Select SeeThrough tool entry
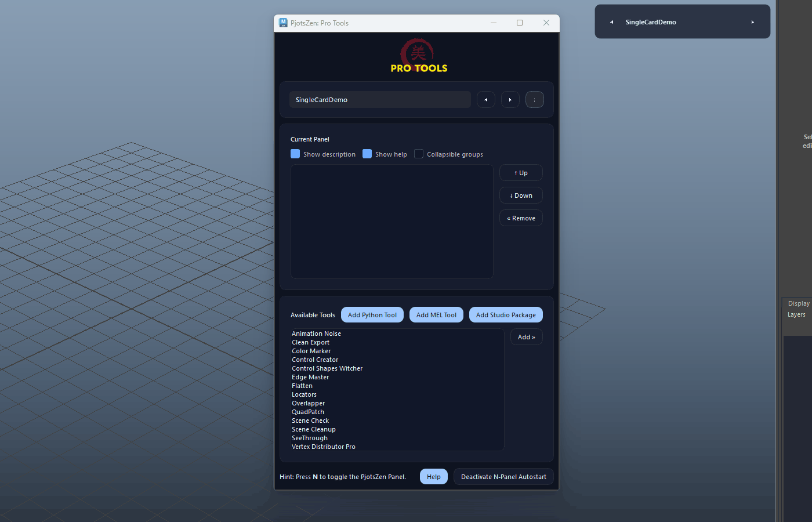This screenshot has width=812, height=522. click(310, 438)
